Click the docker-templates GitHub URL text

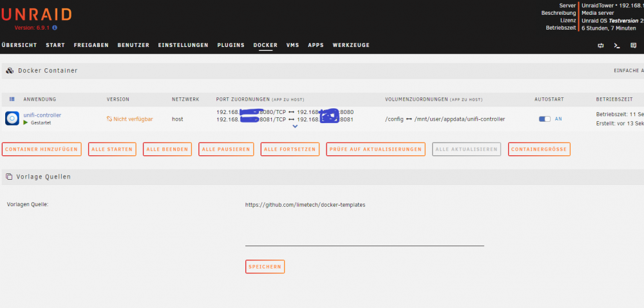pos(305,205)
